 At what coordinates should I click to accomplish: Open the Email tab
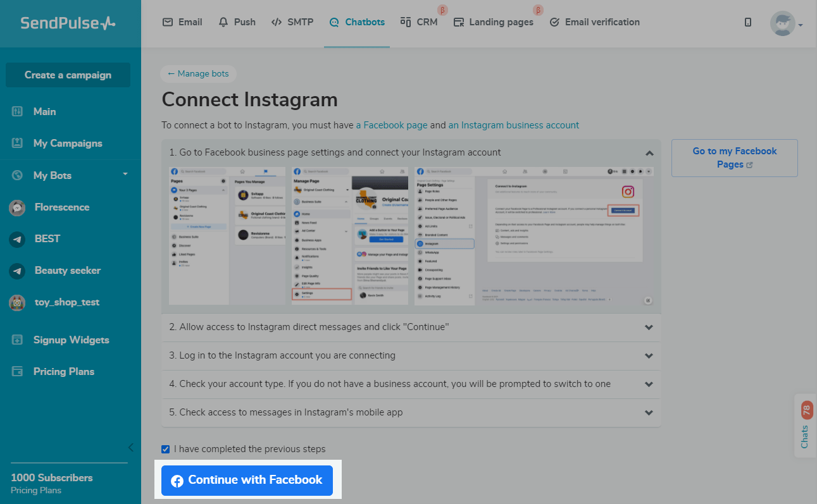[182, 22]
